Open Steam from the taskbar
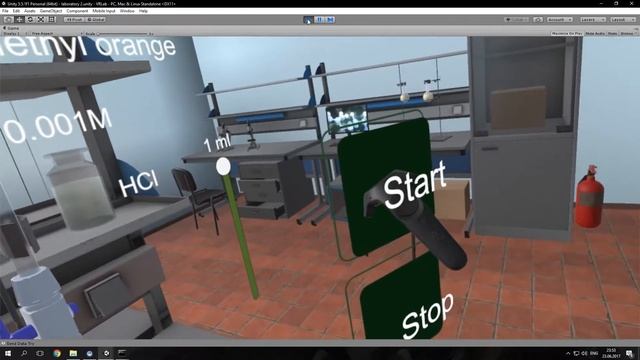The height and width of the screenshot is (360, 640). (89, 353)
